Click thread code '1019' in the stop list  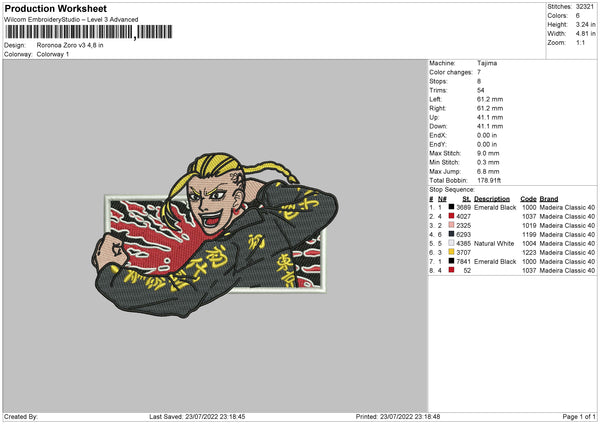point(529,225)
